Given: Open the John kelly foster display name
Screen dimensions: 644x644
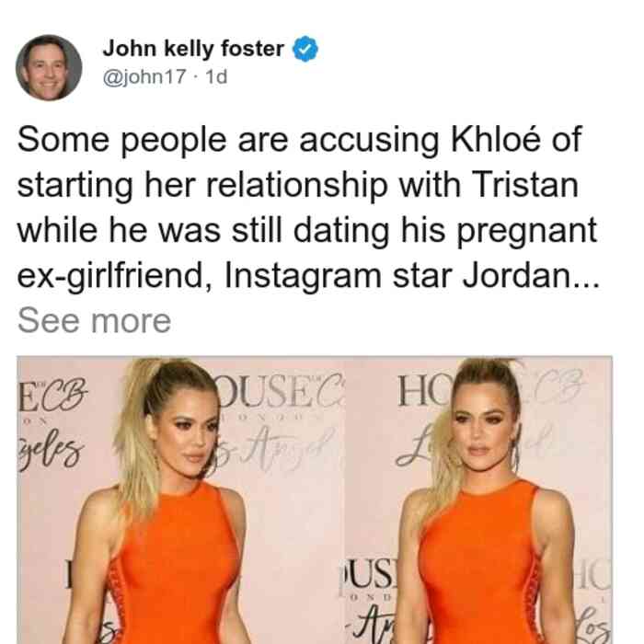Looking at the screenshot, I should (x=193, y=49).
